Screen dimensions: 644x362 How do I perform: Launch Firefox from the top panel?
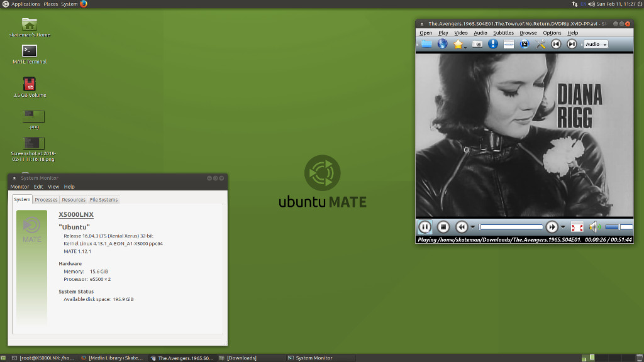pos(84,4)
